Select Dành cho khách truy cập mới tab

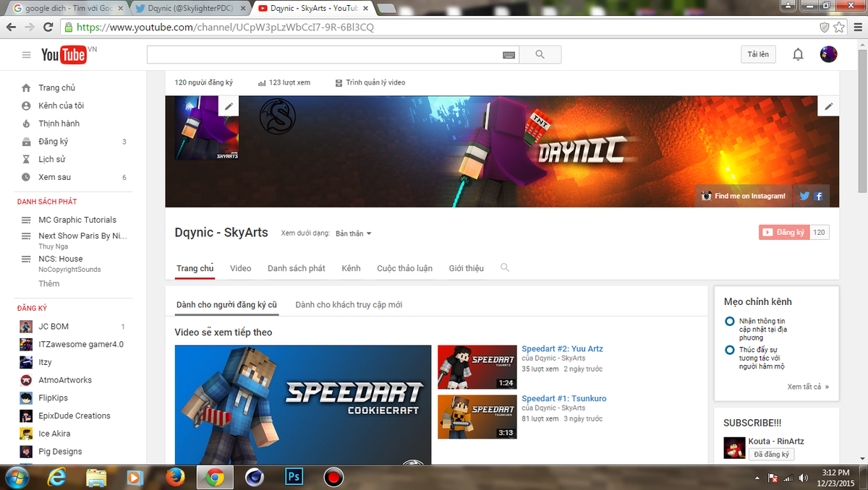[x=349, y=305]
